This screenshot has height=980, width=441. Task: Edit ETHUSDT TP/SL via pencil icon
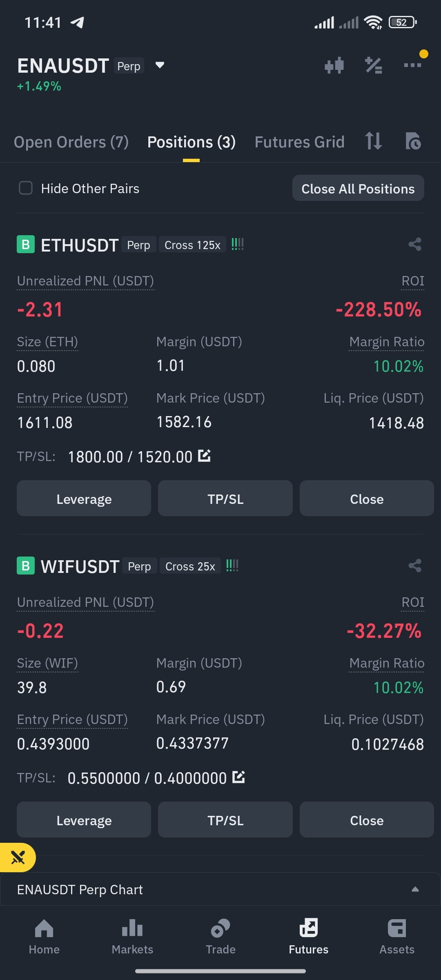tap(204, 456)
